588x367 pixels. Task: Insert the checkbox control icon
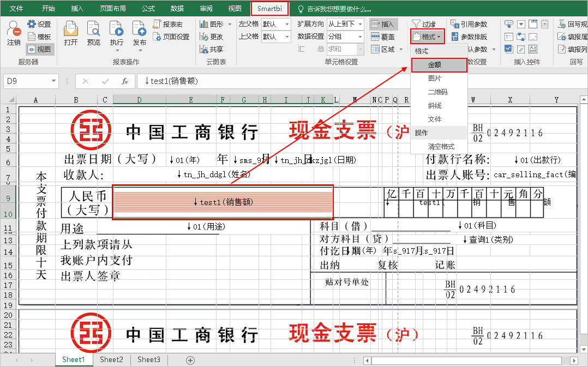509,49
